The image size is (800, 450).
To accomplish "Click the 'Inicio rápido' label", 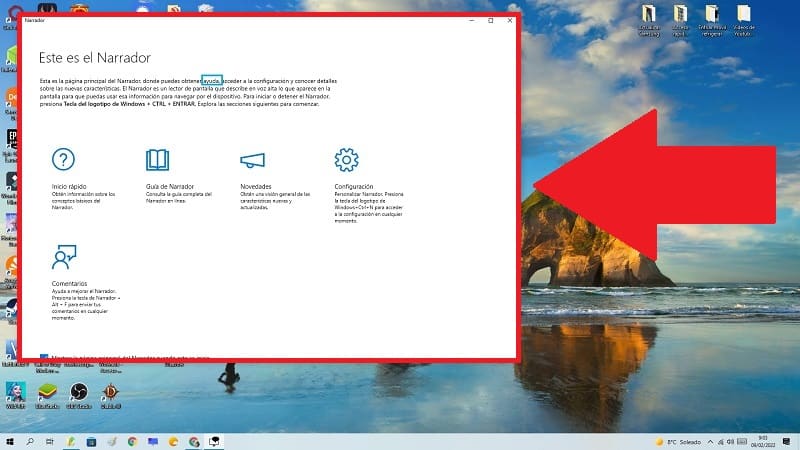I will [69, 186].
